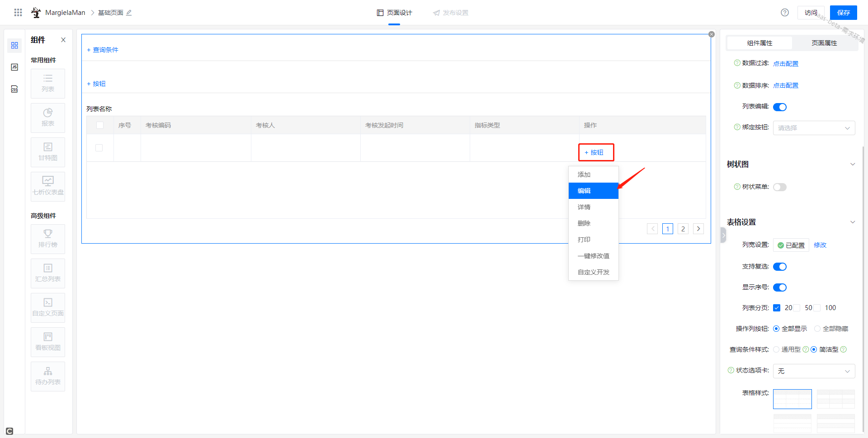
Task: Choose 删除 from the button menu
Action: [594, 223]
